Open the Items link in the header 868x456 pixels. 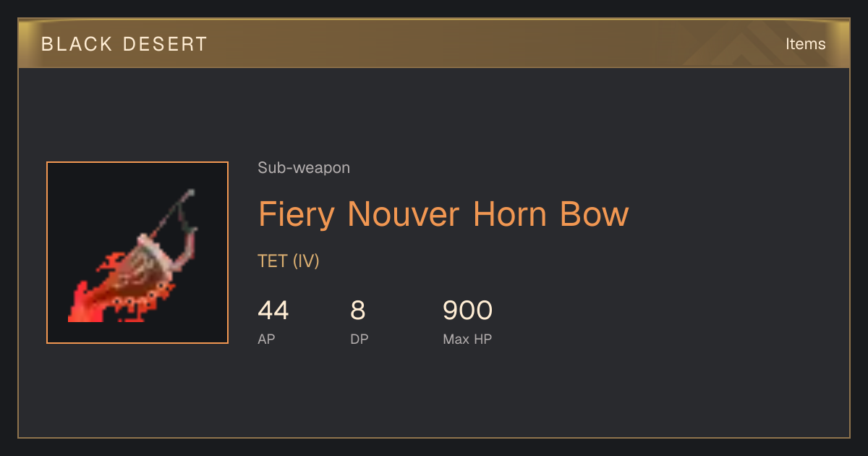click(805, 43)
